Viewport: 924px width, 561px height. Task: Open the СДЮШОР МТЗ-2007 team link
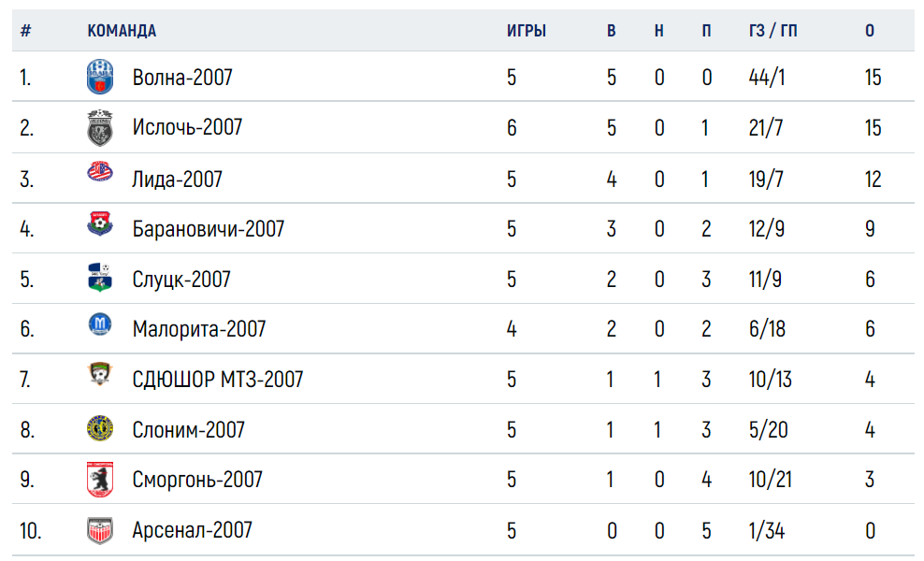click(218, 379)
